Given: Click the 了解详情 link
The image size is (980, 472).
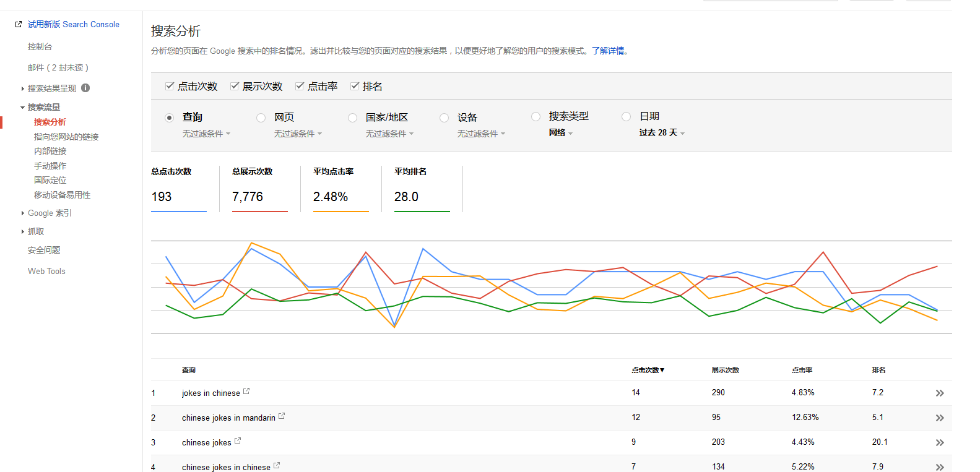Looking at the screenshot, I should pyautogui.click(x=608, y=51).
